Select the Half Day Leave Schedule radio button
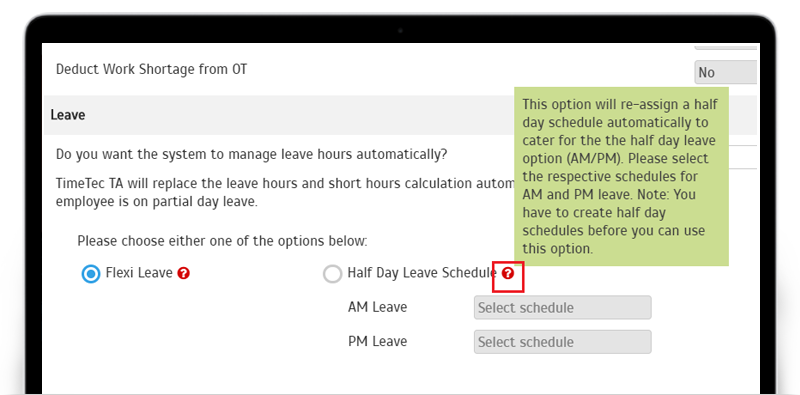Screen dimensions: 800x395 tap(332, 274)
